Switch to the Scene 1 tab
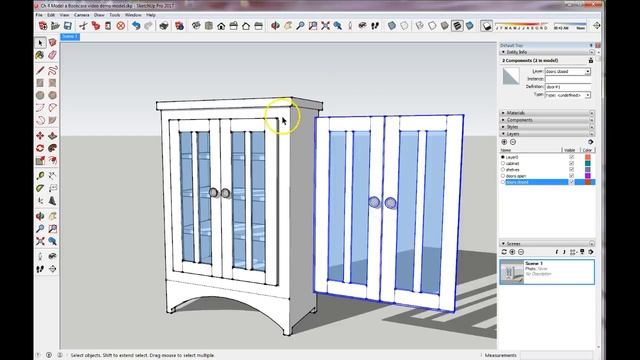640x360 pixels. point(70,37)
